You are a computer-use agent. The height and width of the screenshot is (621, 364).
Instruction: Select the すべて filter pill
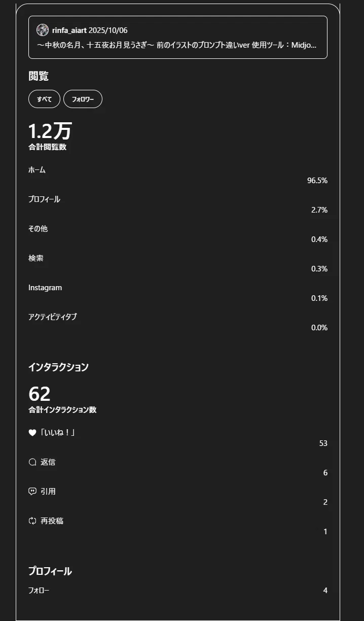click(44, 99)
